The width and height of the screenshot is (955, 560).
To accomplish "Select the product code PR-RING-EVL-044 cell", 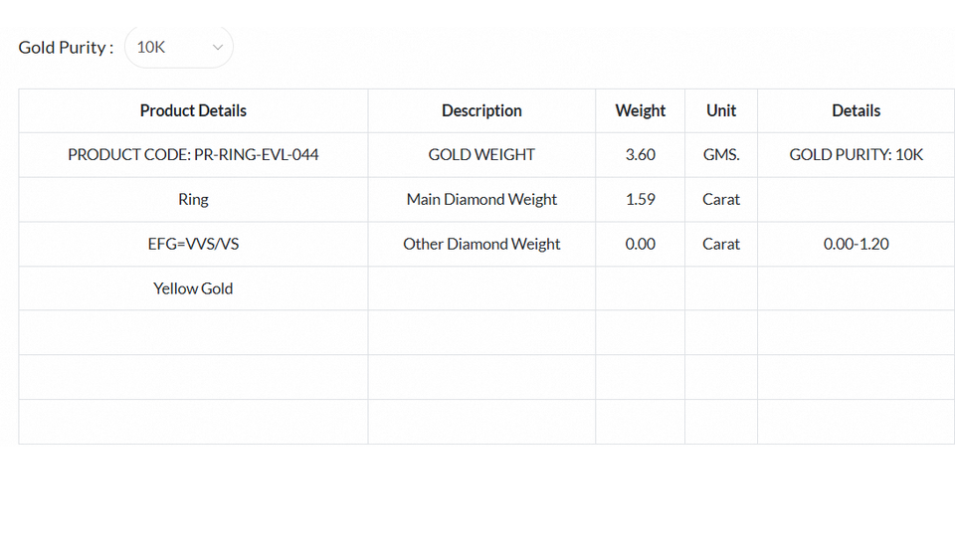I will [x=193, y=154].
